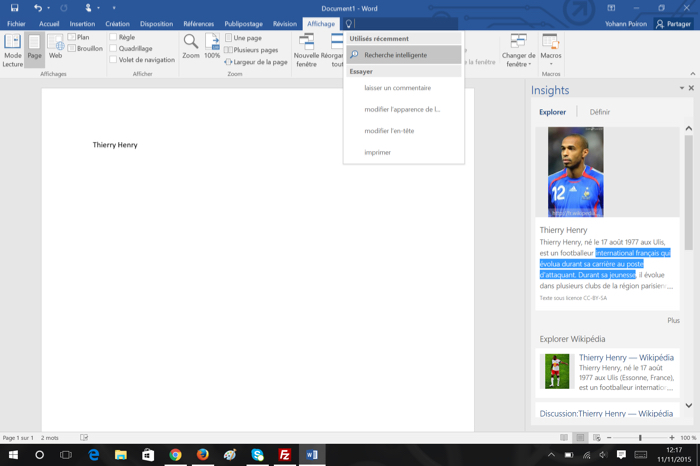
Task: Enable the Règle checkbox
Action: coord(113,38)
